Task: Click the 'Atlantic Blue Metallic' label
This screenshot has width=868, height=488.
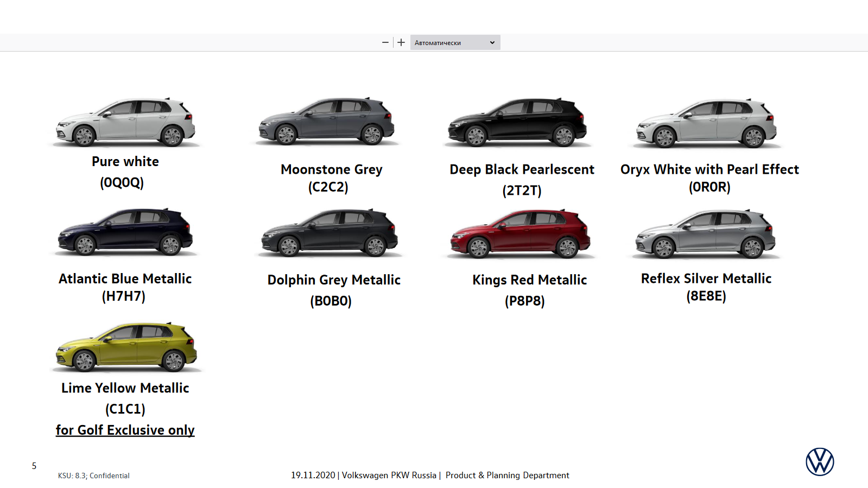Action: pos(125,278)
